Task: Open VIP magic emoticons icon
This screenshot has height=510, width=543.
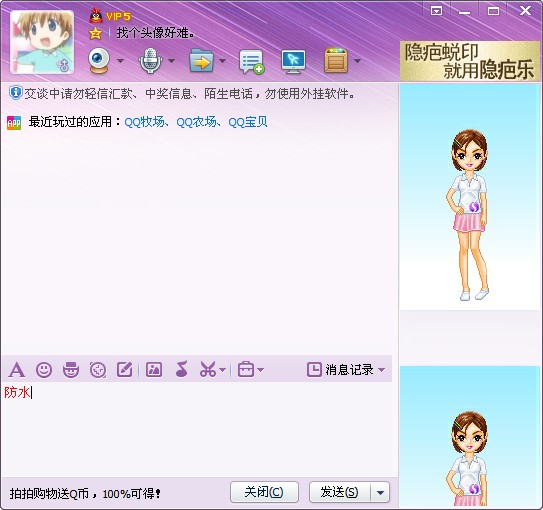Action: point(71,370)
